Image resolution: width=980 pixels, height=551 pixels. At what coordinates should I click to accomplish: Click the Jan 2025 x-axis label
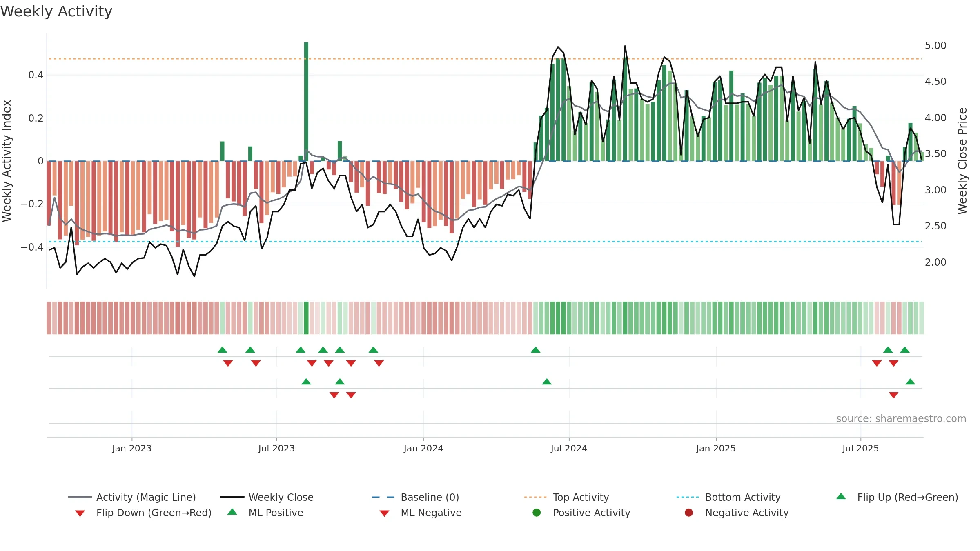click(716, 449)
